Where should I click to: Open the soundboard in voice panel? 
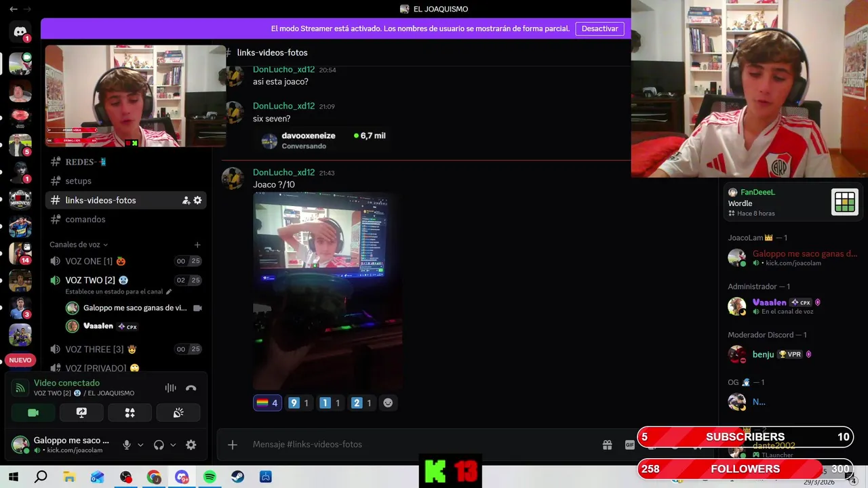(178, 413)
